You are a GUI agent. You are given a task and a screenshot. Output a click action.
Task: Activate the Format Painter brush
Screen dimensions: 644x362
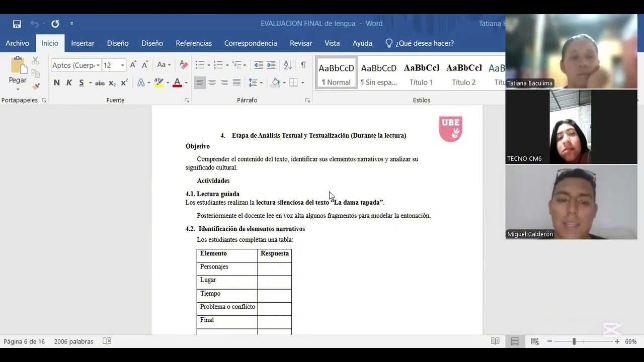click(x=35, y=86)
